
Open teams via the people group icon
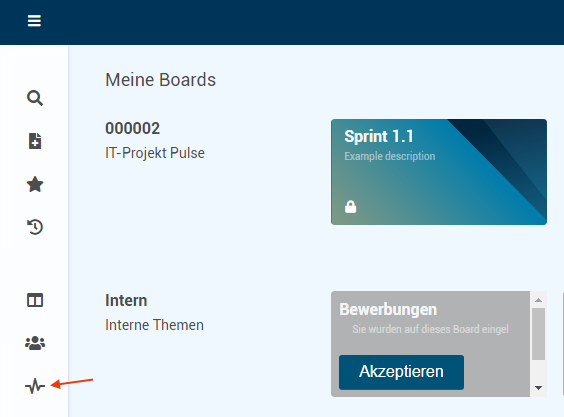pos(35,343)
